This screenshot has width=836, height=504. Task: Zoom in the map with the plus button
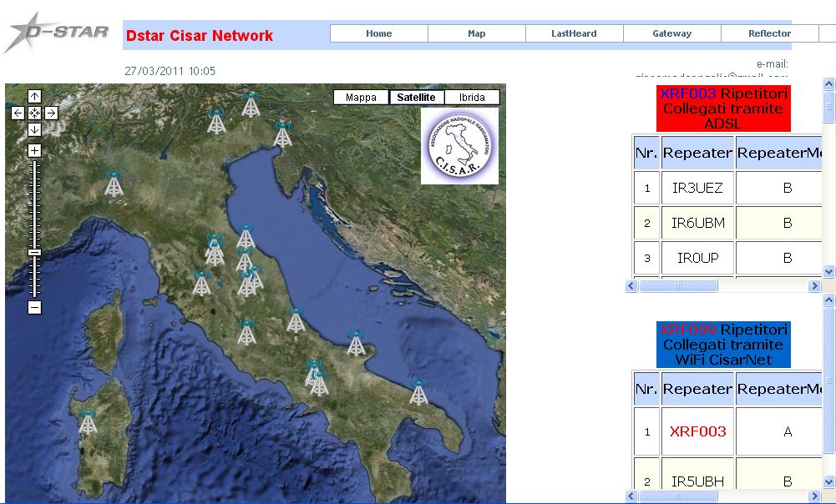(x=34, y=151)
